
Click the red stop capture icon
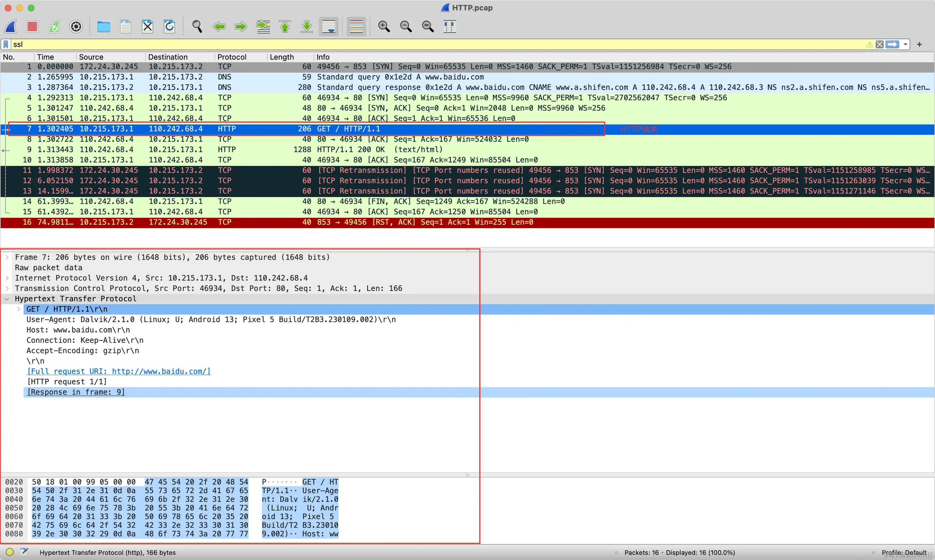click(32, 27)
